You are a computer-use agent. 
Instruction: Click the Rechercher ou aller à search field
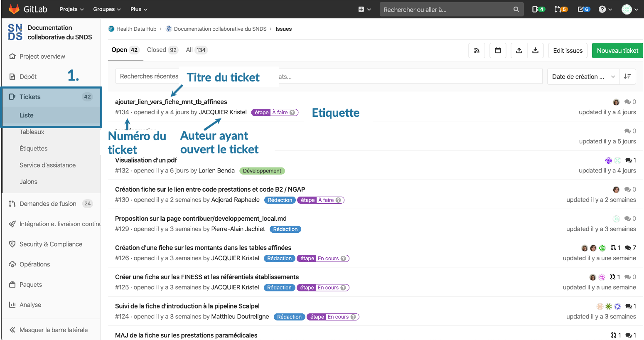pyautogui.click(x=445, y=9)
